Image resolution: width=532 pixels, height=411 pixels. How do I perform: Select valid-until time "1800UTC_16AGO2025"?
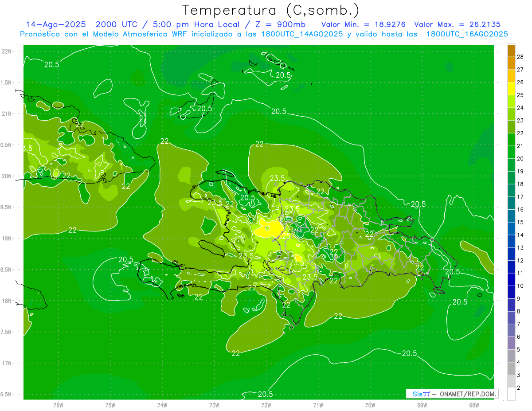(x=467, y=34)
